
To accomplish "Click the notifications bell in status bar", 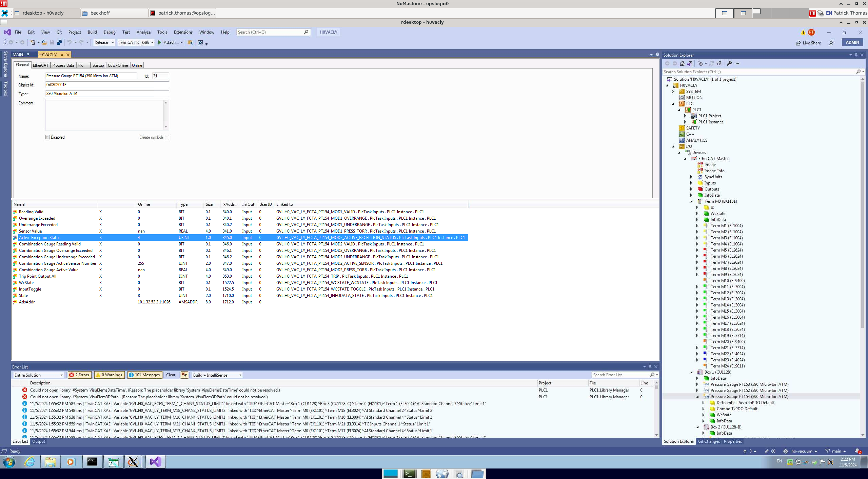I will pos(858,451).
